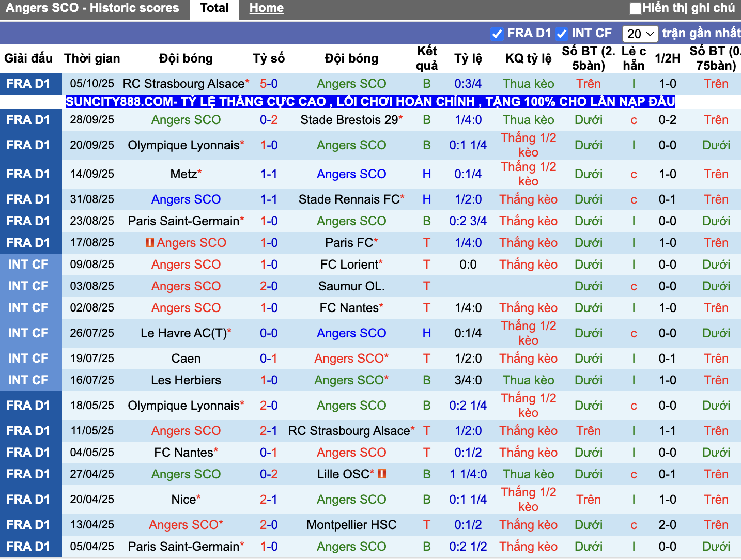Select Olympique Lyonnais in the 18/05/25 row
This screenshot has width=741, height=560.
(183, 406)
